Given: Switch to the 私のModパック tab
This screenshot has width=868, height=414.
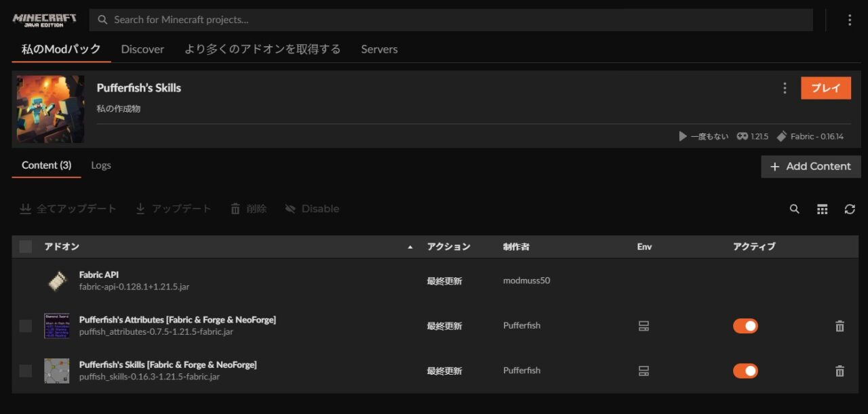Looking at the screenshot, I should click(x=62, y=49).
